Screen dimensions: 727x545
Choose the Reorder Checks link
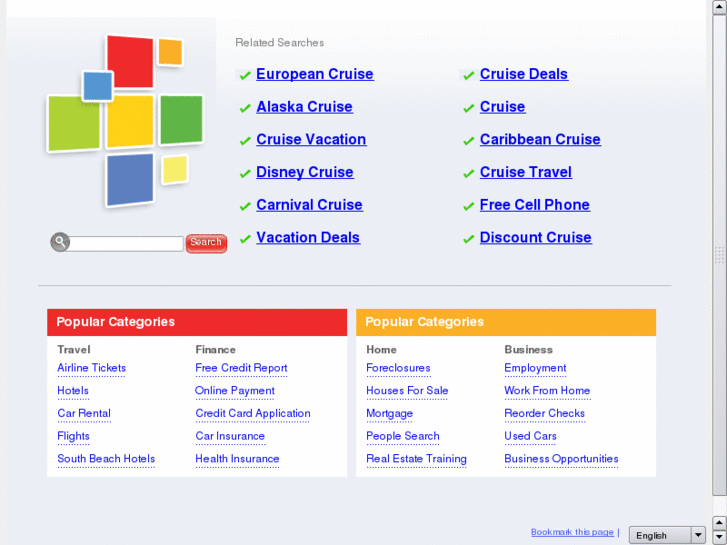pyautogui.click(x=544, y=414)
